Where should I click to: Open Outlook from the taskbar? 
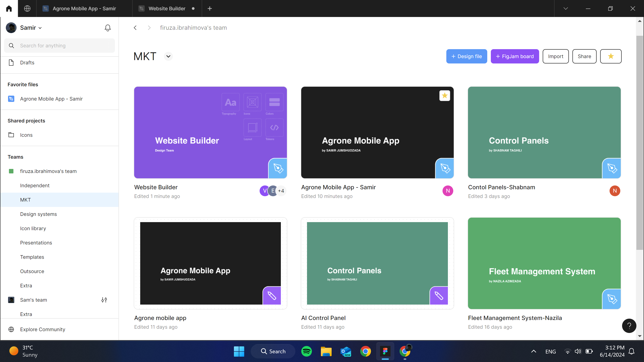[x=346, y=351]
